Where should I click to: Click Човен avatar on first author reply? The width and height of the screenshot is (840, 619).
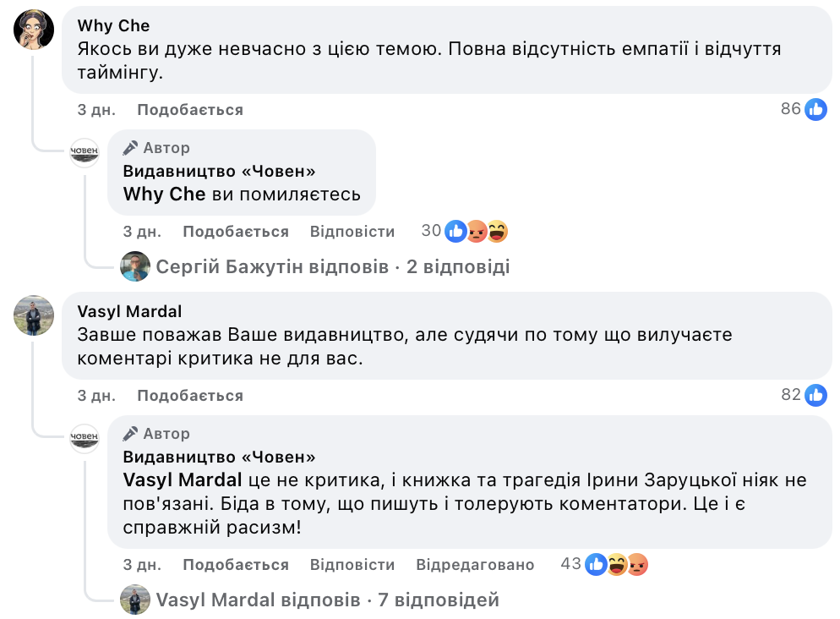coord(85,152)
